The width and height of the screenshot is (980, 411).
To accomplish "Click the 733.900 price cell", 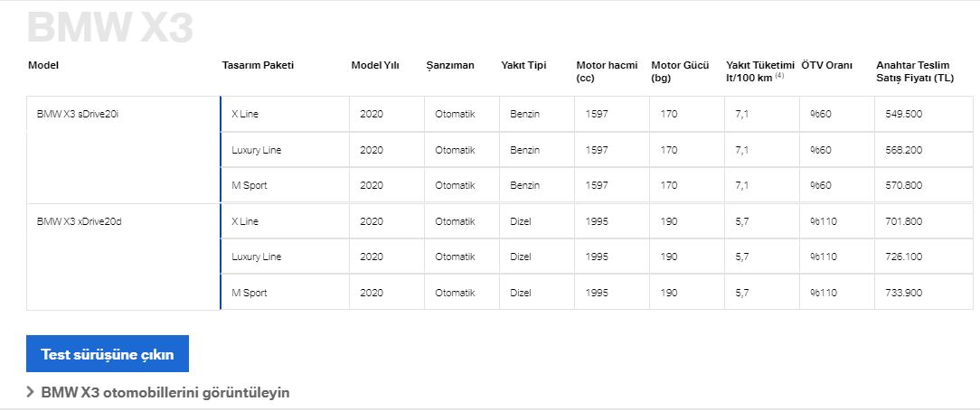I will coord(924,293).
